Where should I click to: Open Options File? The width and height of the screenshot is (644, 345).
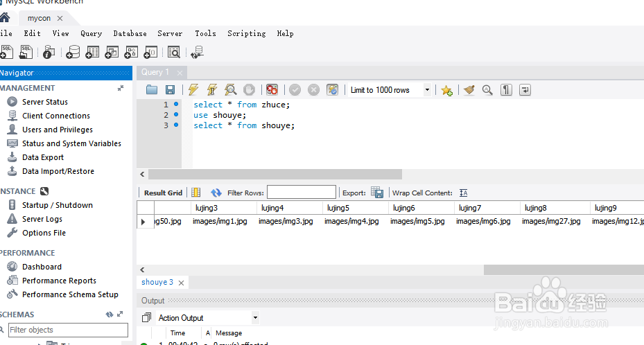click(x=44, y=233)
